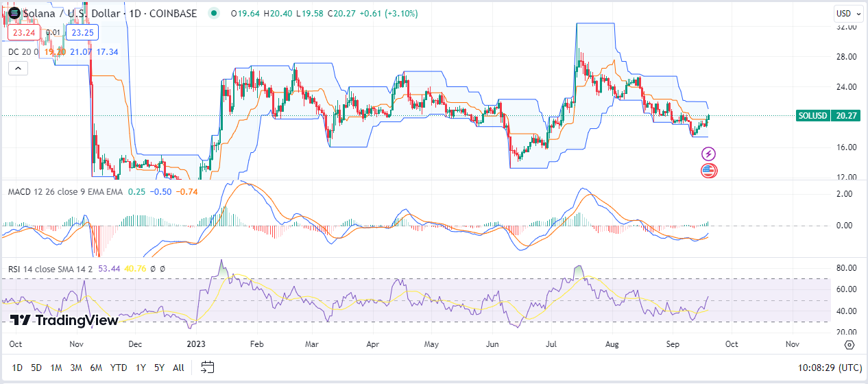Select the 1M time range
The image size is (868, 384).
tap(56, 368)
